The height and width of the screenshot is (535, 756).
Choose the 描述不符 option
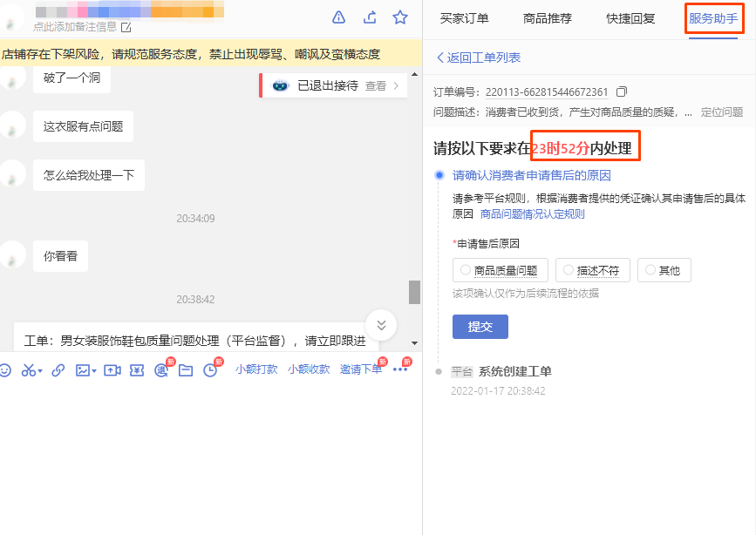click(x=592, y=270)
